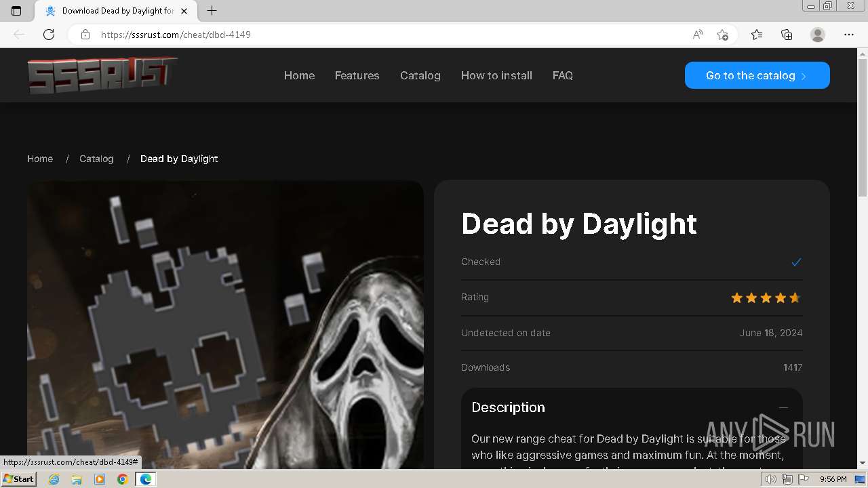
Task: Select the June 18, 2024 date value
Action: (771, 333)
